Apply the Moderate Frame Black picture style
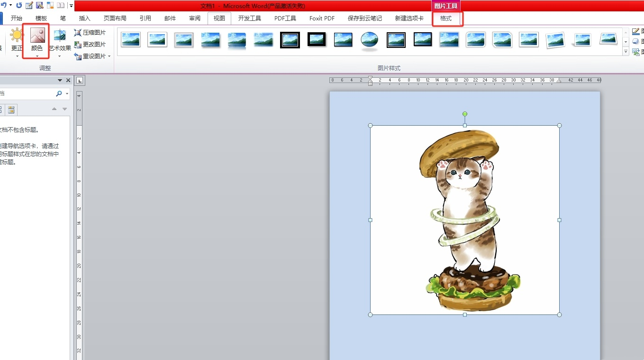The image size is (644, 360). [x=423, y=40]
